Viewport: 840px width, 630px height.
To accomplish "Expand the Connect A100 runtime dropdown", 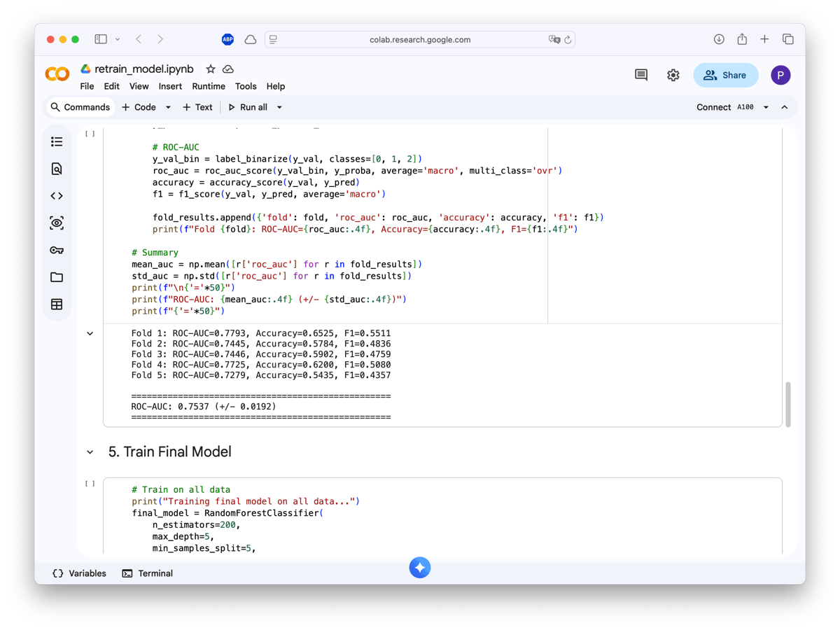I will click(x=766, y=107).
